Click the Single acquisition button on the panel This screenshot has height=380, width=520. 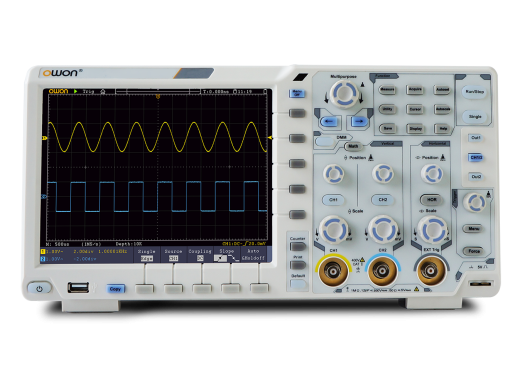coord(475,117)
